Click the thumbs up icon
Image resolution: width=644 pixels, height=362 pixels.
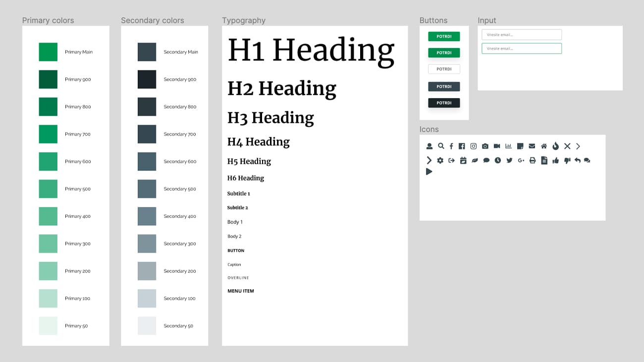point(556,160)
